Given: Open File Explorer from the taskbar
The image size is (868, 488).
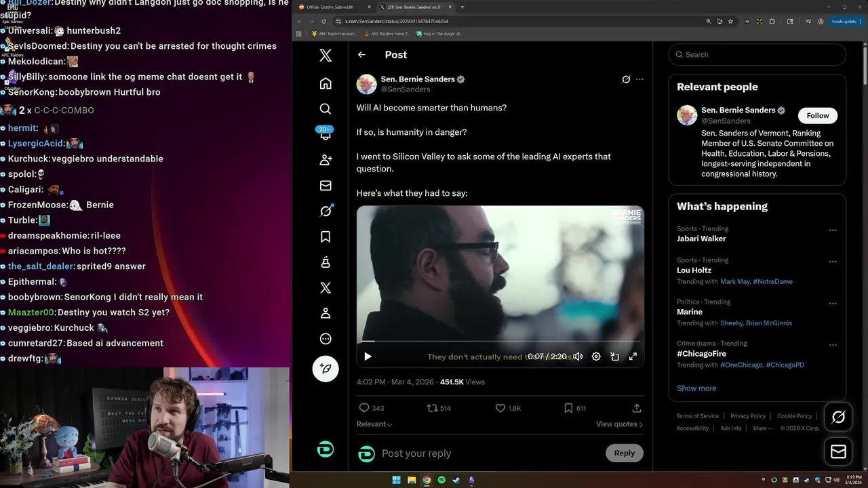Looking at the screenshot, I should pyautogui.click(x=412, y=481).
